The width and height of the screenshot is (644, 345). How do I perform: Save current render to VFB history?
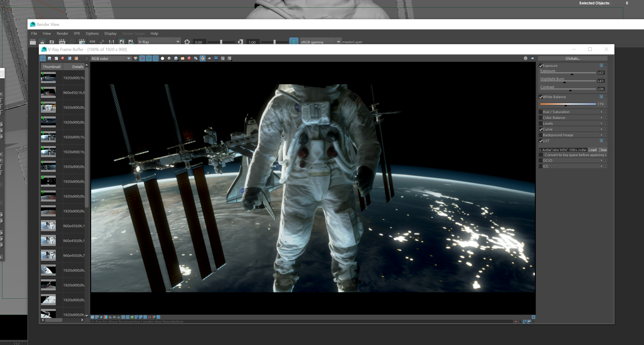pos(49,58)
